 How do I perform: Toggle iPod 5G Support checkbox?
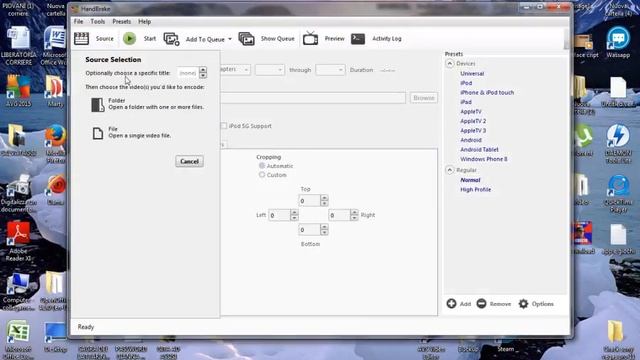pos(224,126)
